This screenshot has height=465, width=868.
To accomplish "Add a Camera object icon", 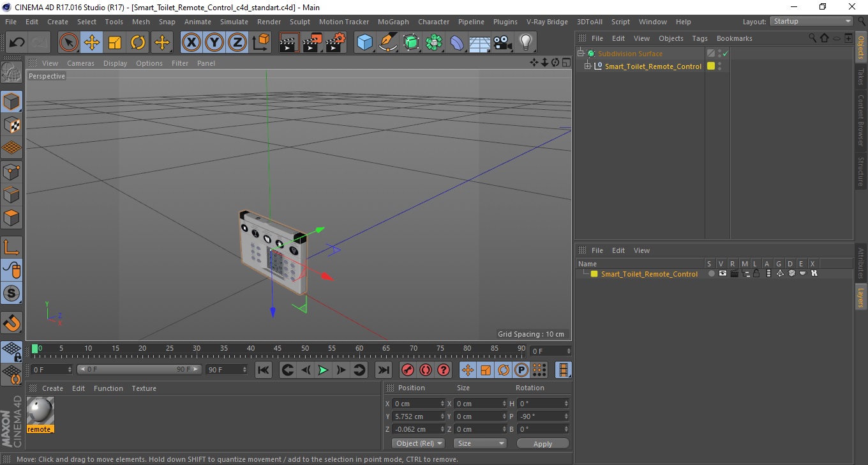I will (503, 43).
